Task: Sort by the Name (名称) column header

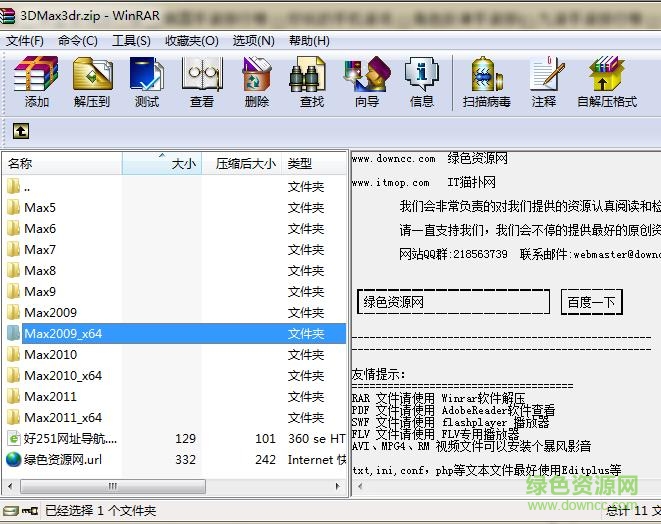Action: coord(62,163)
